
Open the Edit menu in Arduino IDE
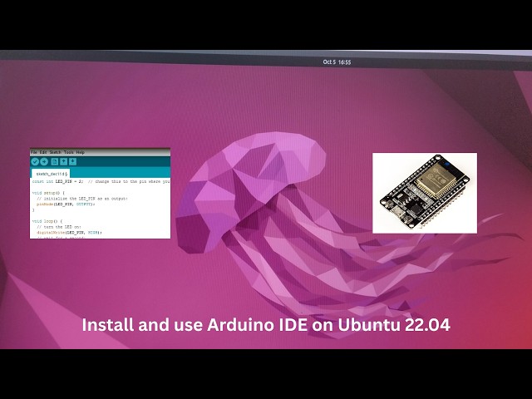click(43, 152)
